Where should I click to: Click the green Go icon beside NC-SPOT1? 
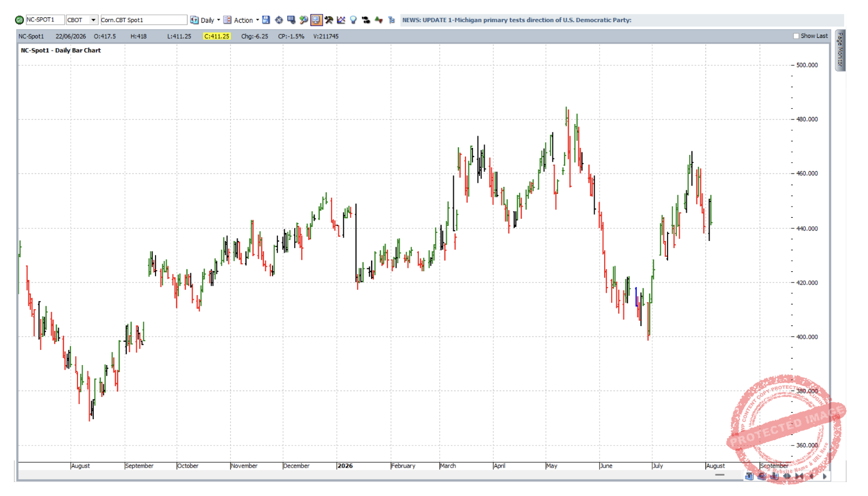pyautogui.click(x=19, y=20)
